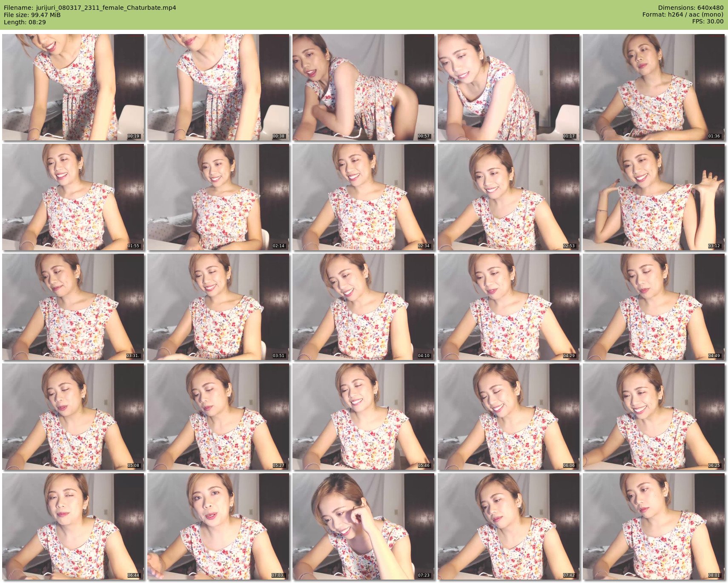The image size is (728, 583).
Task: Select the thumbnail stamped 05:27
Action: (218, 417)
